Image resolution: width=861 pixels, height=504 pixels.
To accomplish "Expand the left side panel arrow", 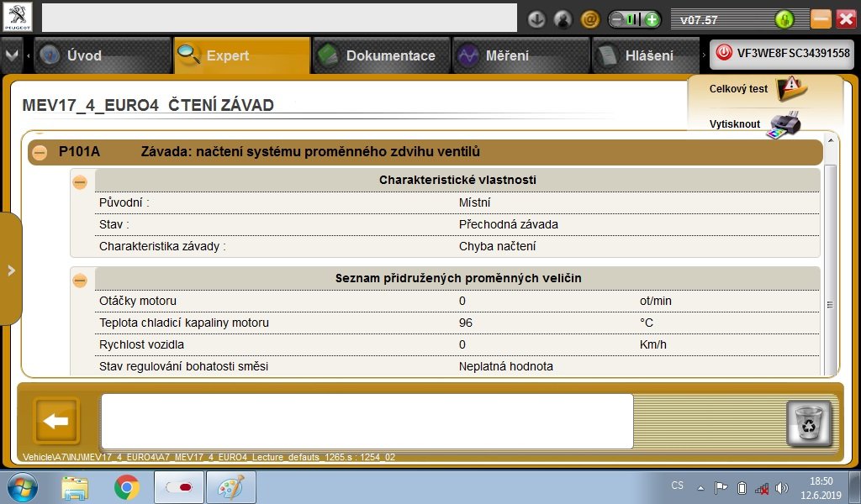I will pyautogui.click(x=11, y=270).
